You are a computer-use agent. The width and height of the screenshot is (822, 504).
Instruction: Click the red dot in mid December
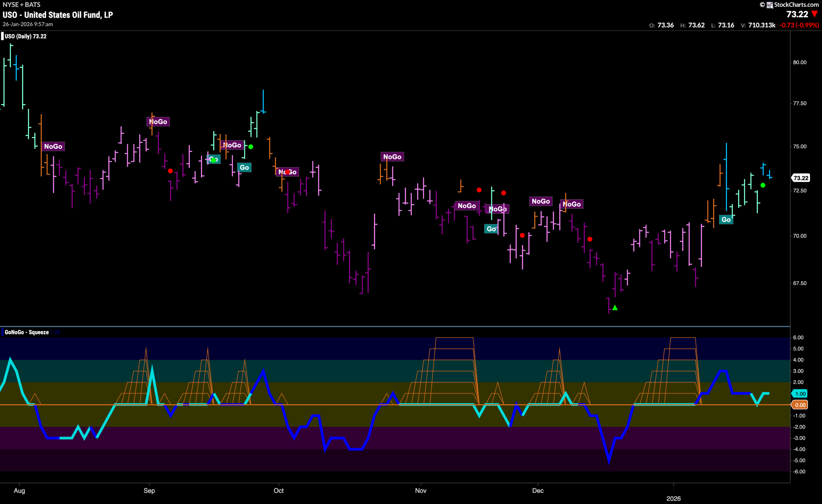pos(590,239)
